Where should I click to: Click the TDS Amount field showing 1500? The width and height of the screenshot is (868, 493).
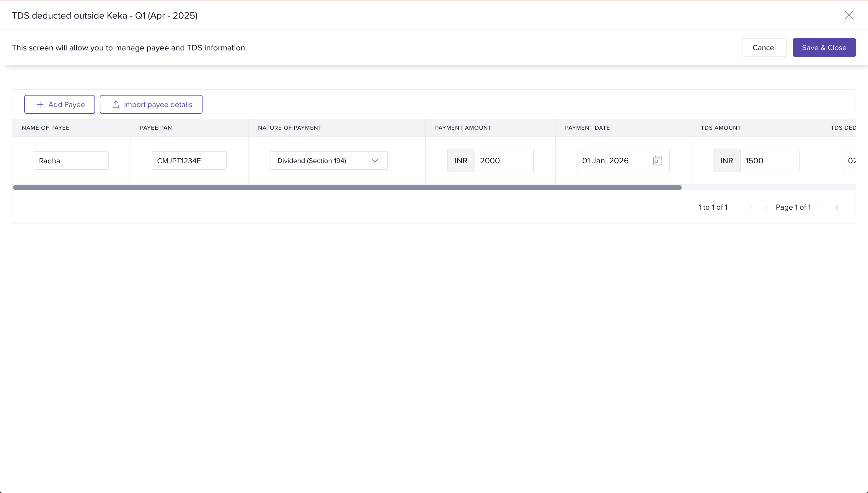[x=769, y=160]
